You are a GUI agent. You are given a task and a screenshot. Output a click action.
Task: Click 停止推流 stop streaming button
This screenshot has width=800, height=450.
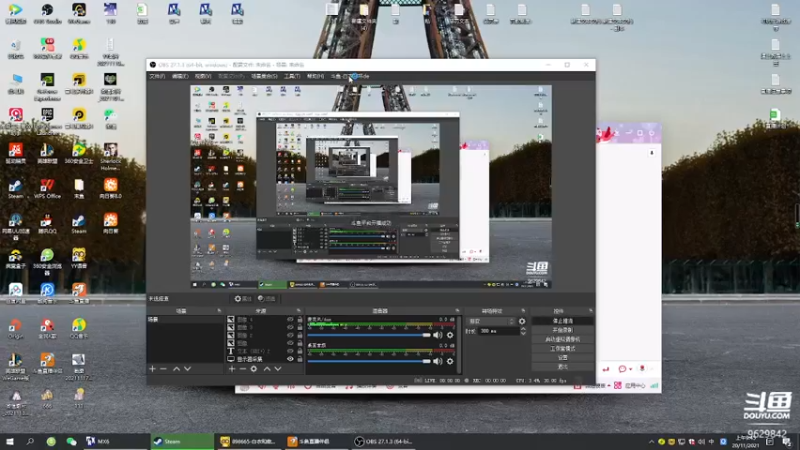[x=562, y=321]
